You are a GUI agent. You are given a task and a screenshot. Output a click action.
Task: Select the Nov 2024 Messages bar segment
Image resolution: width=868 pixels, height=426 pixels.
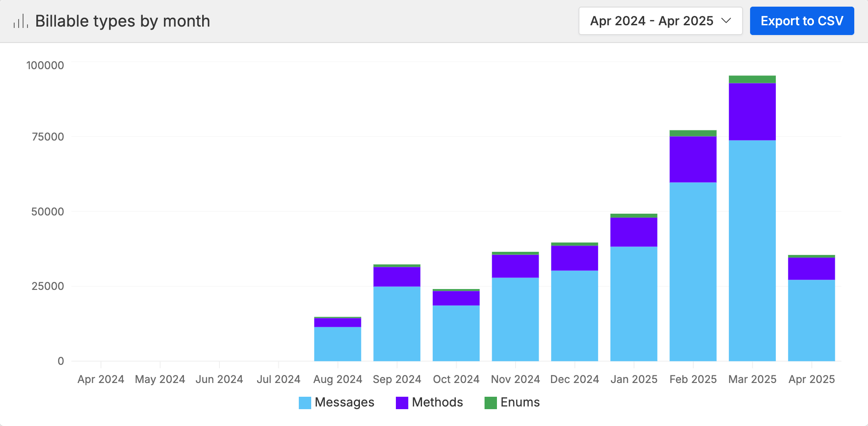pos(516,319)
